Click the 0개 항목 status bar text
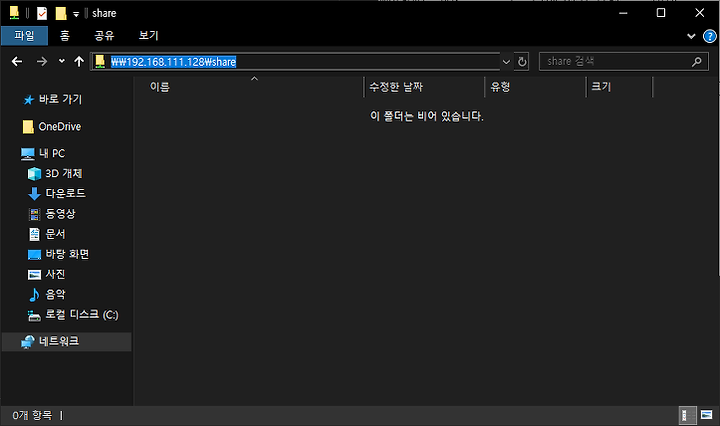The height and width of the screenshot is (426, 720). [x=32, y=415]
